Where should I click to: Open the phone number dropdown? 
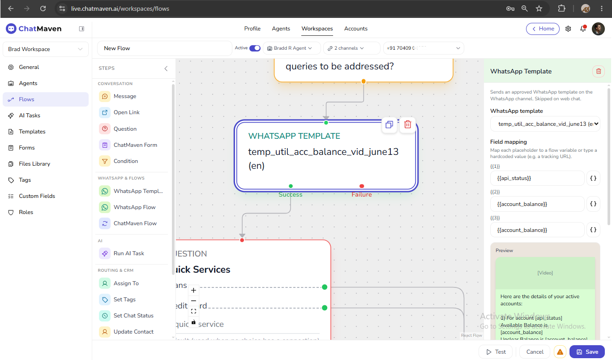(424, 48)
